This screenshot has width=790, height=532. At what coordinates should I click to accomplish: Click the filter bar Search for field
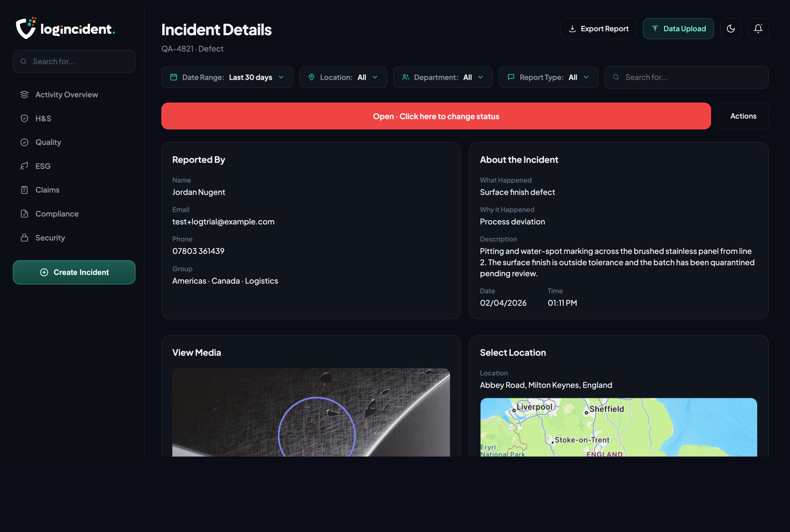pyautogui.click(x=686, y=77)
